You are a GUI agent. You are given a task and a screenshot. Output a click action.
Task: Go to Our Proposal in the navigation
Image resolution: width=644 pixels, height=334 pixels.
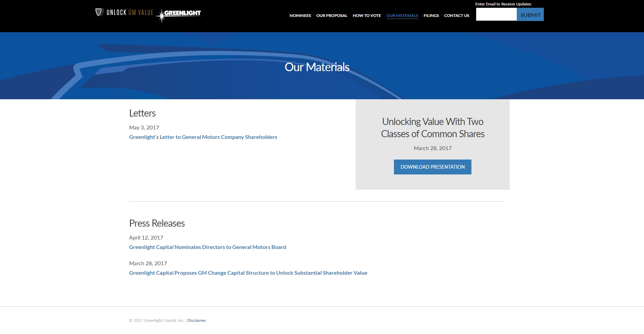coord(332,16)
